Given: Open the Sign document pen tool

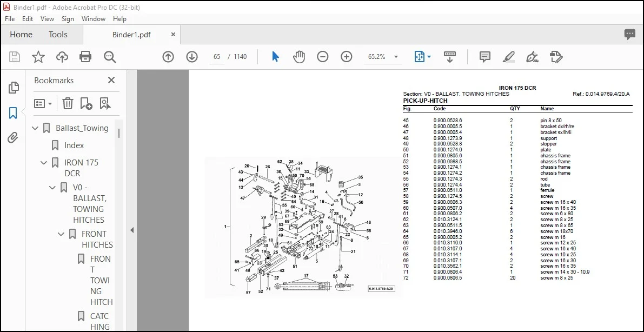Looking at the screenshot, I should 533,57.
